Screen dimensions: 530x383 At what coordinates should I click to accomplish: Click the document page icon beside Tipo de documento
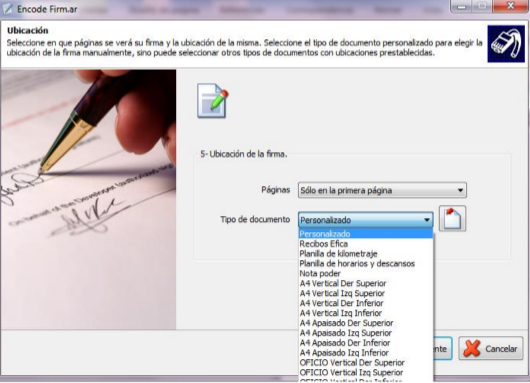click(452, 219)
